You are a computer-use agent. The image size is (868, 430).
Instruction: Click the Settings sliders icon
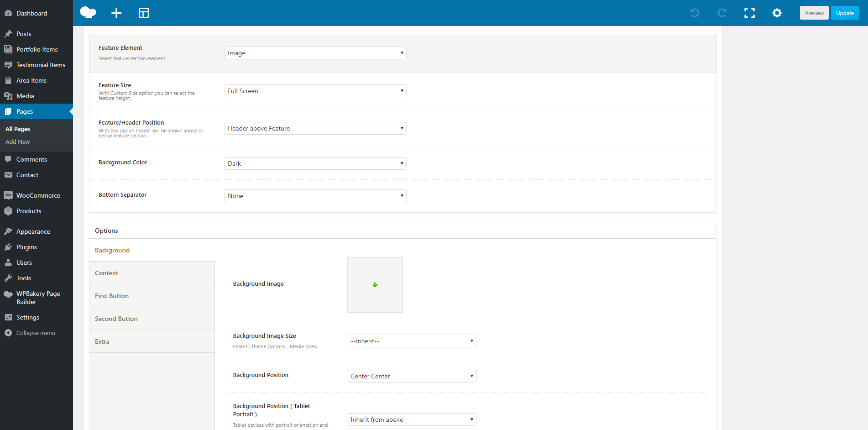tap(8, 317)
